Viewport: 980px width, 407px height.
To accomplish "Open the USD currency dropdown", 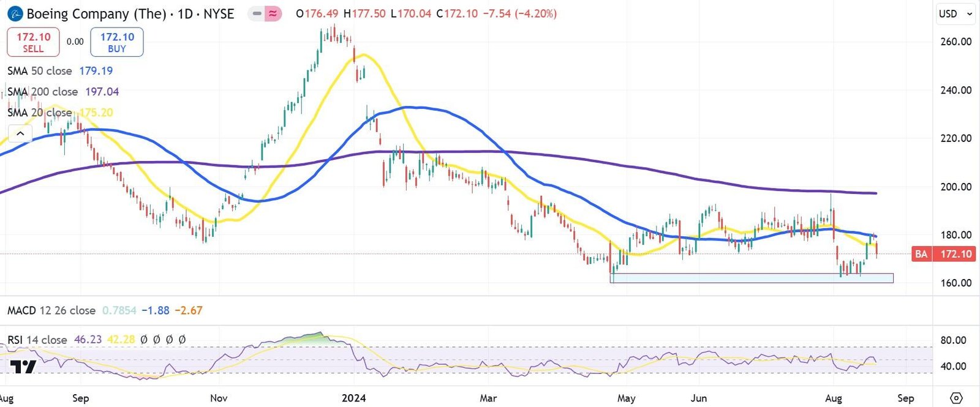I will (956, 13).
